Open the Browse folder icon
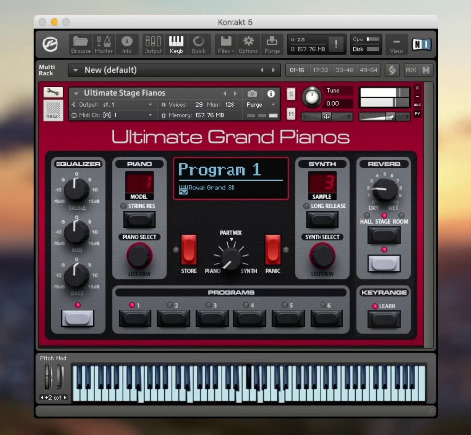The height and width of the screenshot is (435, 471). (x=81, y=44)
